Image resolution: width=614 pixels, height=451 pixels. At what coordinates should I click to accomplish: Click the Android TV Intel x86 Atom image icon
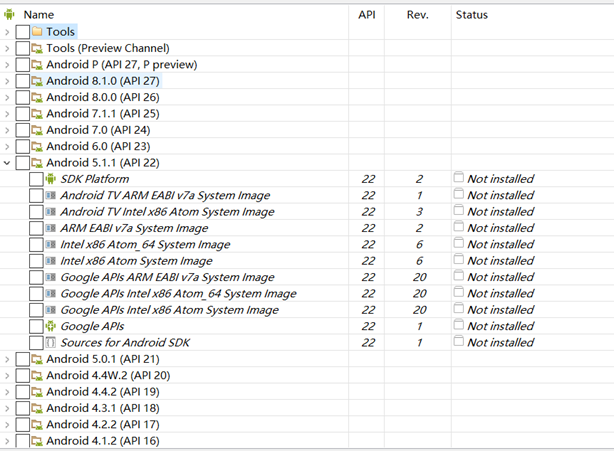pos(51,212)
